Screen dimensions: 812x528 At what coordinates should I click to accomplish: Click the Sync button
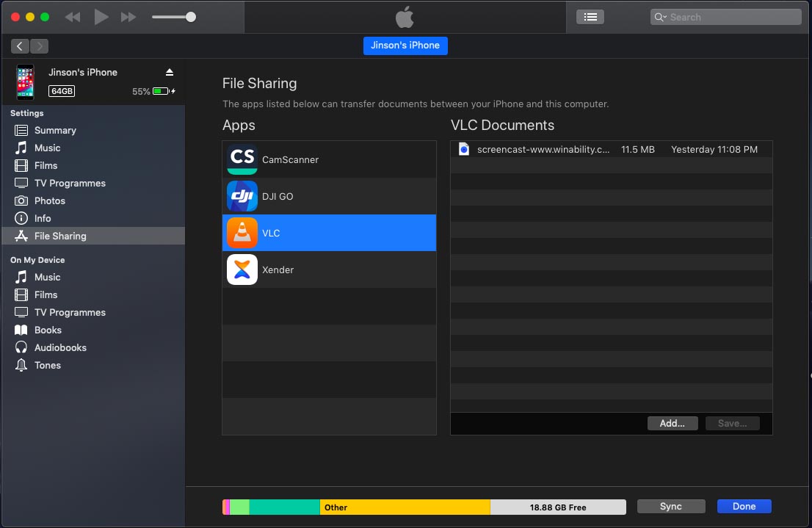(670, 506)
